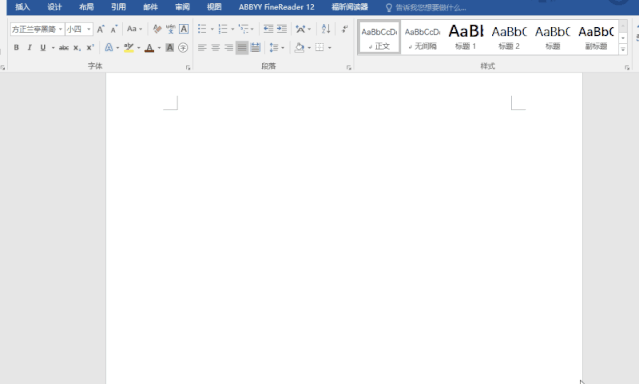The image size is (639, 384).
Task: Expand font color dropdown arrow
Action: (159, 48)
